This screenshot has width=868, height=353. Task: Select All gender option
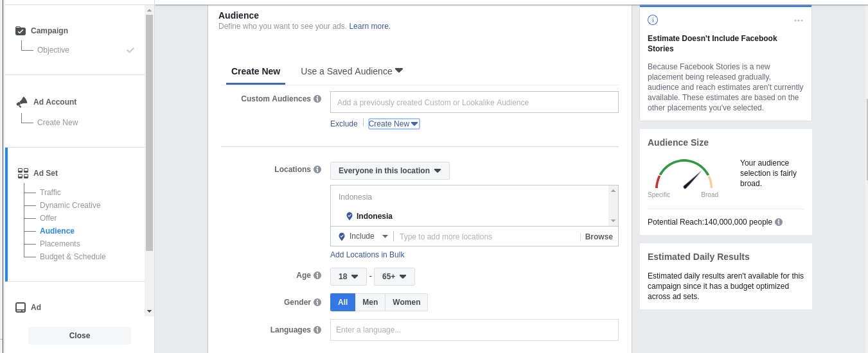343,302
